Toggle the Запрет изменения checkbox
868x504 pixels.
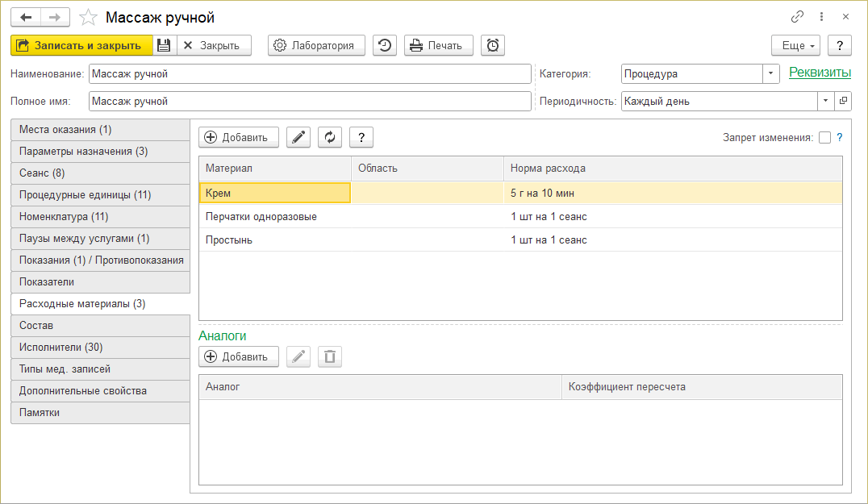point(824,137)
